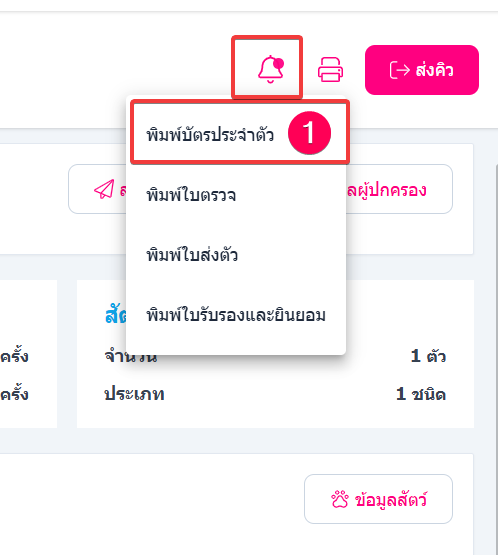Click the arrow icon inside ส่งคิว

(400, 70)
